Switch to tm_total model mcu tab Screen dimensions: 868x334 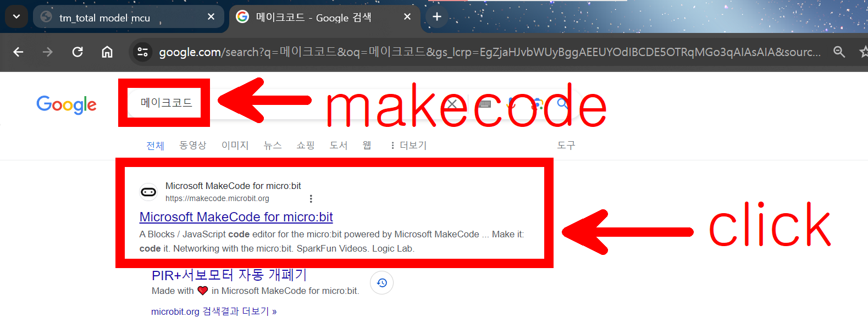[x=128, y=17]
